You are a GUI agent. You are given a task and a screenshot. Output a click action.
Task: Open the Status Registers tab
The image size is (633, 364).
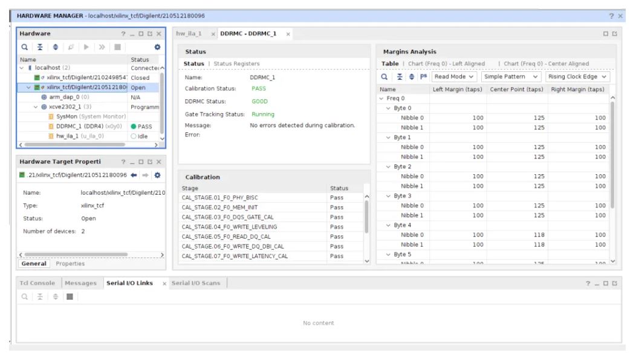coord(236,63)
